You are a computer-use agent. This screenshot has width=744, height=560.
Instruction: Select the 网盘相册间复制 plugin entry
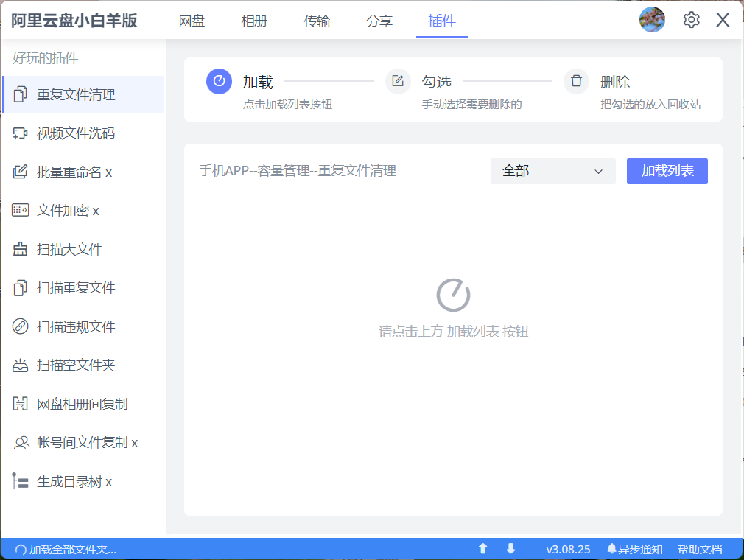[83, 404]
